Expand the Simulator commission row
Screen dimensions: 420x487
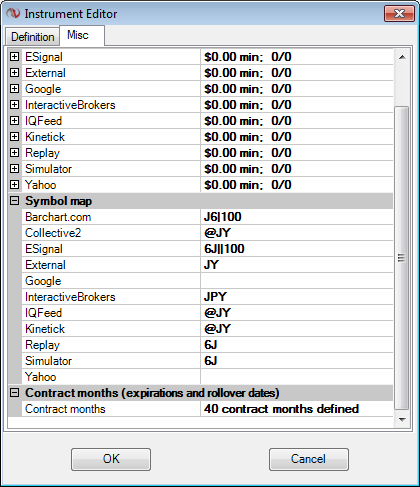pyautogui.click(x=14, y=169)
